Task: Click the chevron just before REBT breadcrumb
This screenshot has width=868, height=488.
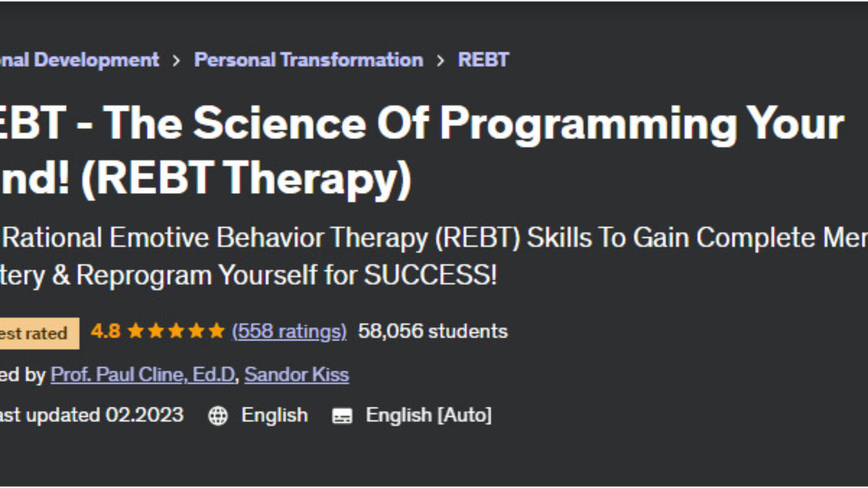Action: 440,61
